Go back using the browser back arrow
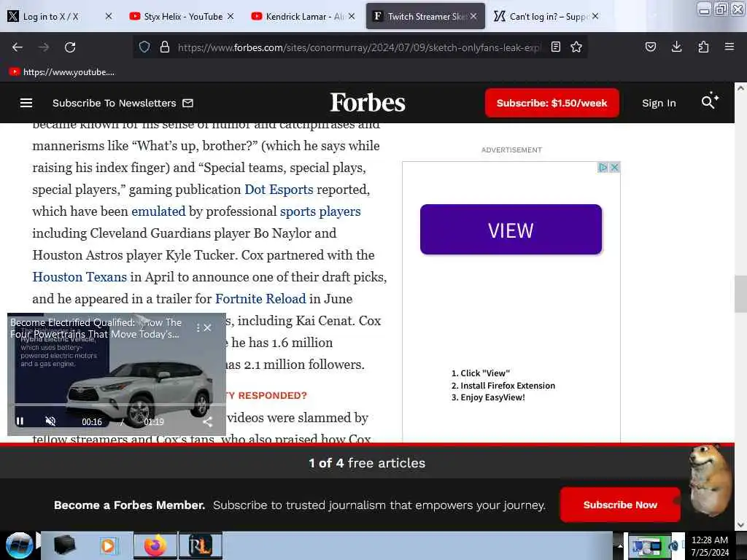The width and height of the screenshot is (747, 560). [x=18, y=47]
